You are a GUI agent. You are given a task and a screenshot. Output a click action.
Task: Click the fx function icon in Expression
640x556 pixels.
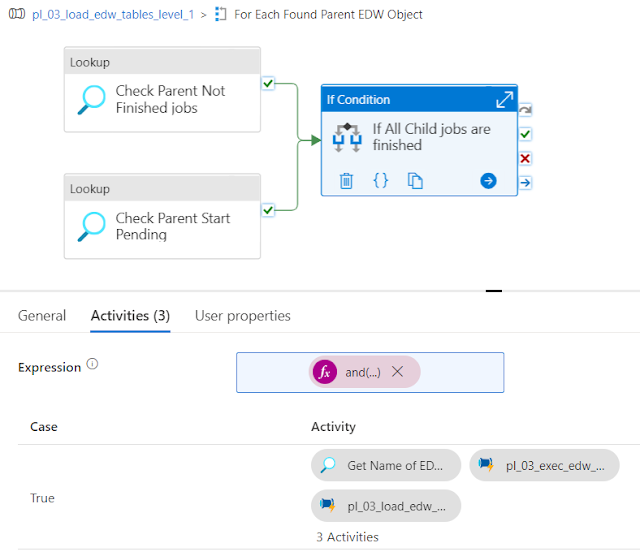click(x=324, y=372)
